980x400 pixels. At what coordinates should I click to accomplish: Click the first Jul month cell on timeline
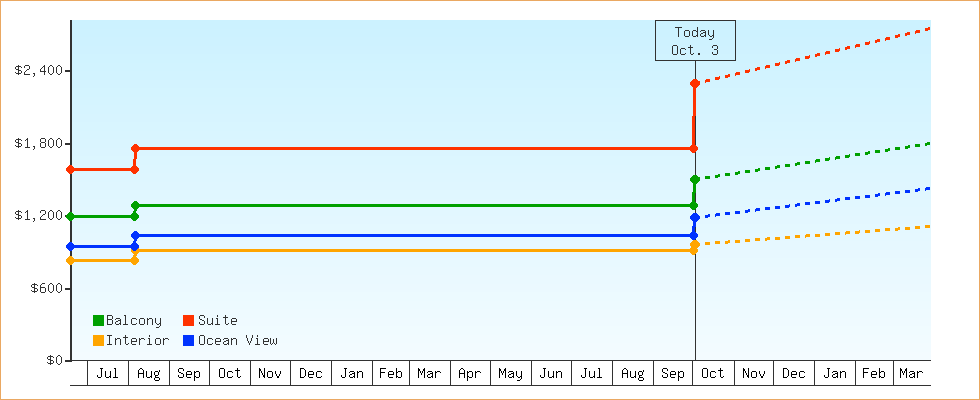tap(109, 373)
